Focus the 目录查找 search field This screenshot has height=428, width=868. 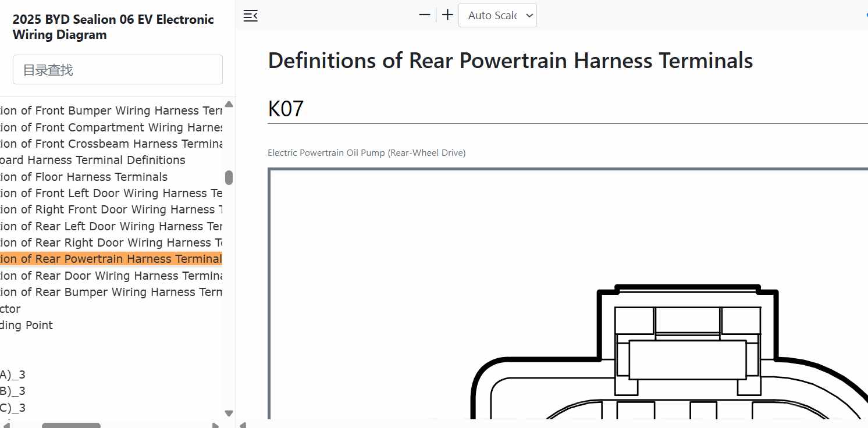118,70
